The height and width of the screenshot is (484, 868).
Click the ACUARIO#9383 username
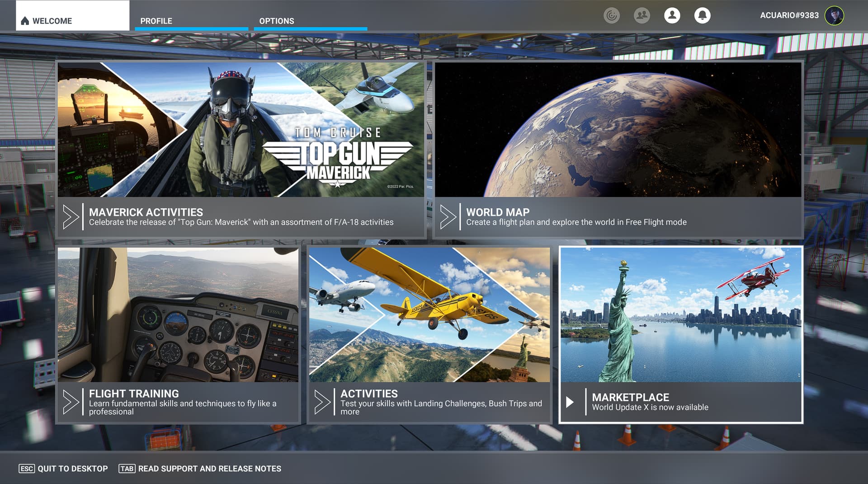coord(789,15)
